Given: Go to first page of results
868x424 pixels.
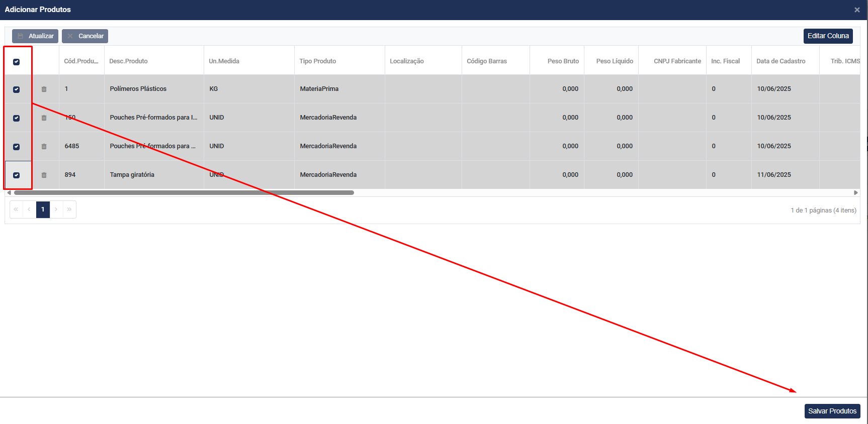Looking at the screenshot, I should pyautogui.click(x=16, y=209).
